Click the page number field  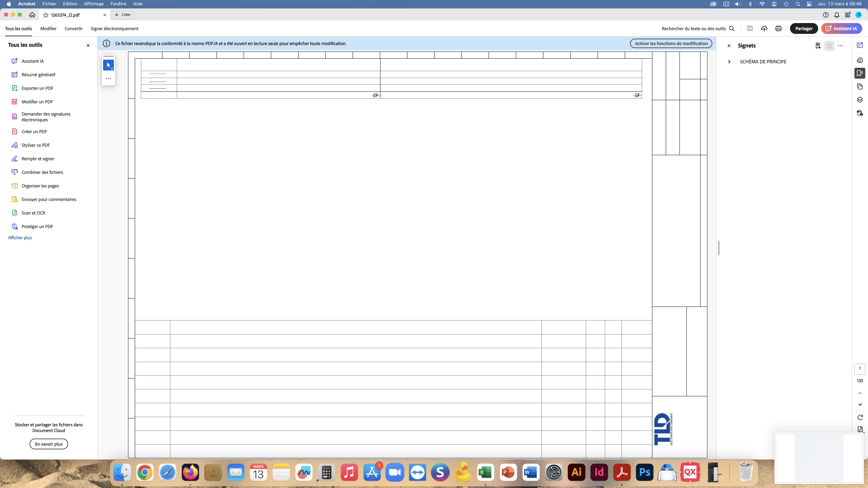pyautogui.click(x=860, y=368)
